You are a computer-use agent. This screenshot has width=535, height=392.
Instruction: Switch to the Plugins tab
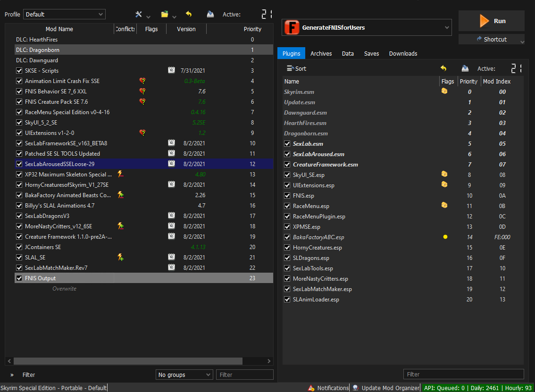click(291, 54)
